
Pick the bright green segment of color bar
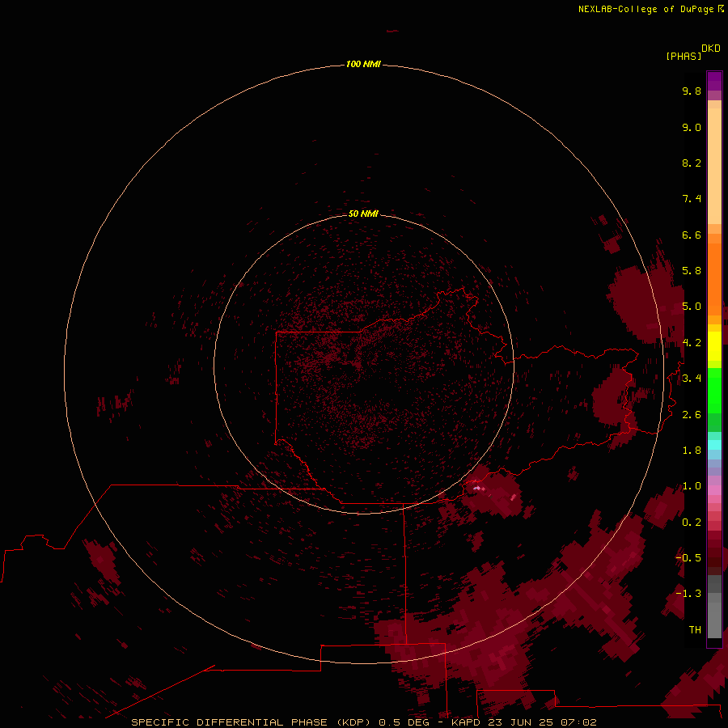tap(714, 390)
